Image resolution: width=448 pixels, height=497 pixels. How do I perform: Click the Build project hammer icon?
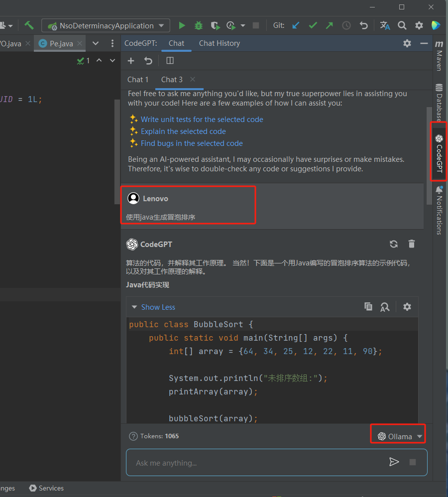(29, 25)
